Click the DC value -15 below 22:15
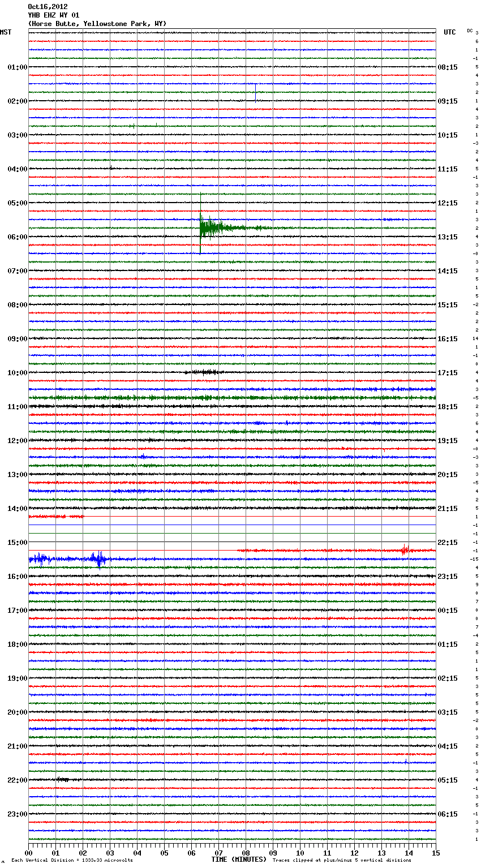Image resolution: width=481 pixels, height=868 pixels. tap(474, 559)
